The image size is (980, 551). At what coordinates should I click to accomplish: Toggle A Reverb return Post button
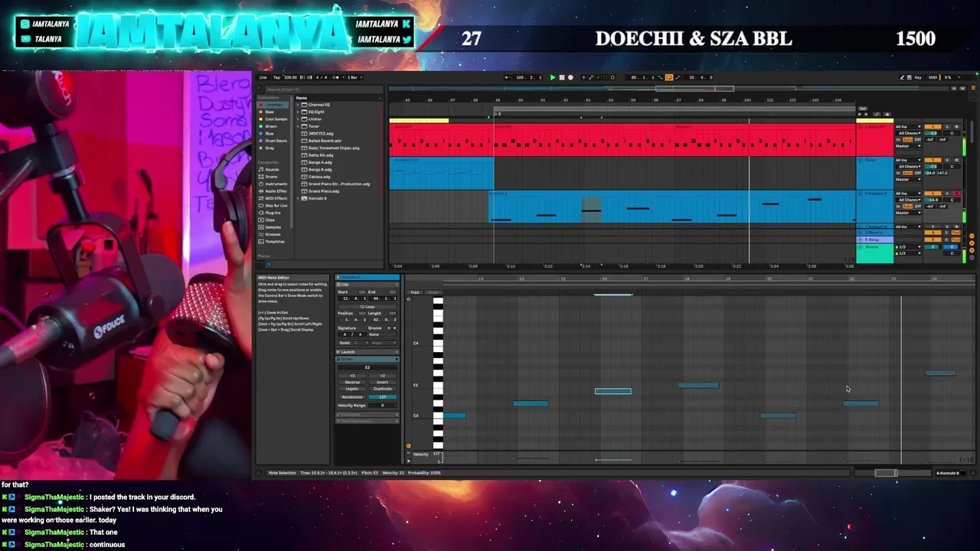coord(955,233)
